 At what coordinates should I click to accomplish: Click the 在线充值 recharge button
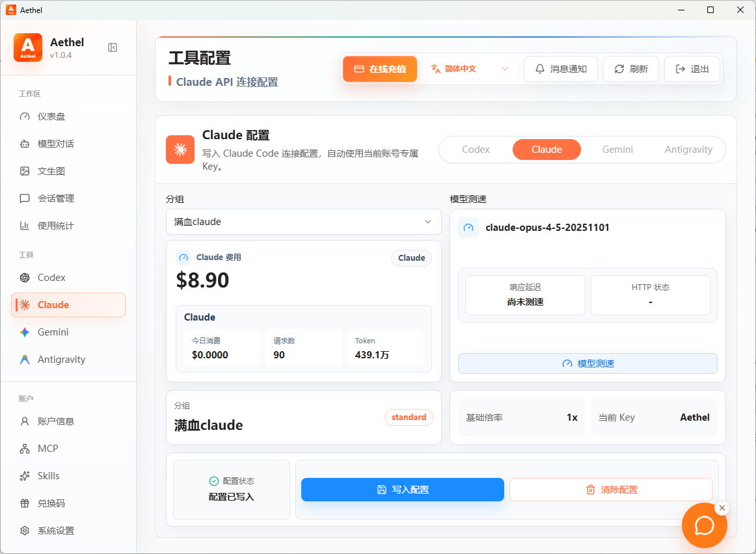coord(380,69)
